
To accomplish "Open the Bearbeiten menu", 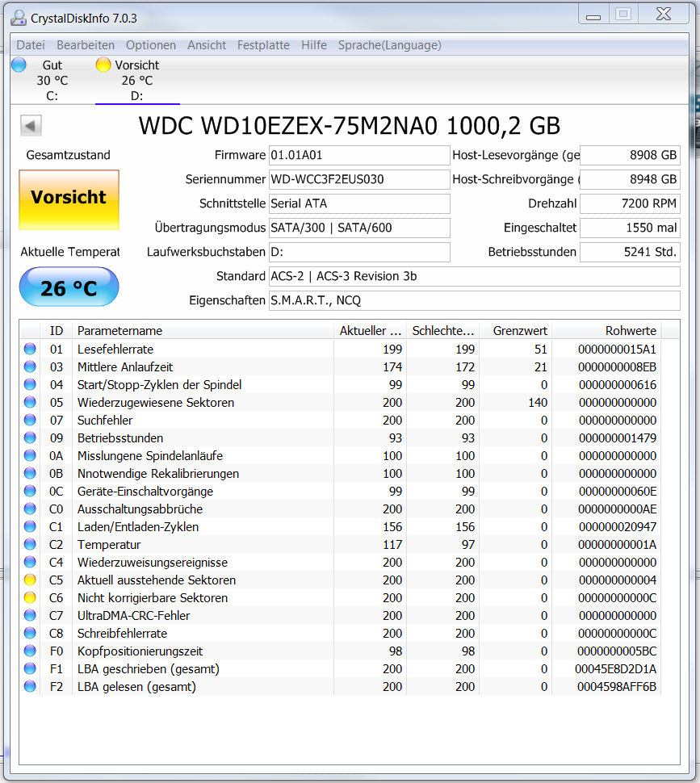I will tap(86, 45).
